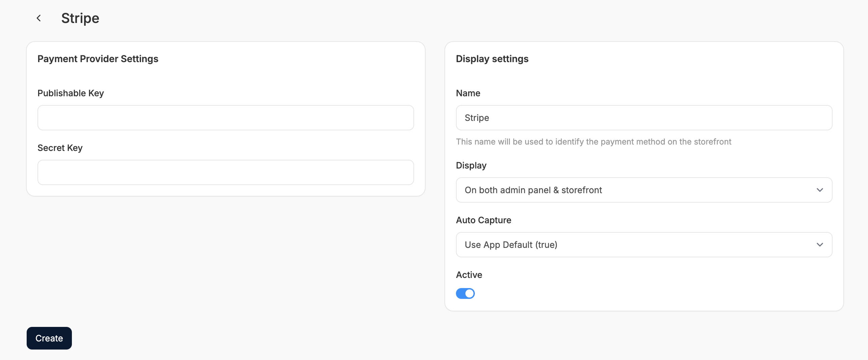Click the Active label text
The height and width of the screenshot is (360, 868).
pyautogui.click(x=469, y=275)
